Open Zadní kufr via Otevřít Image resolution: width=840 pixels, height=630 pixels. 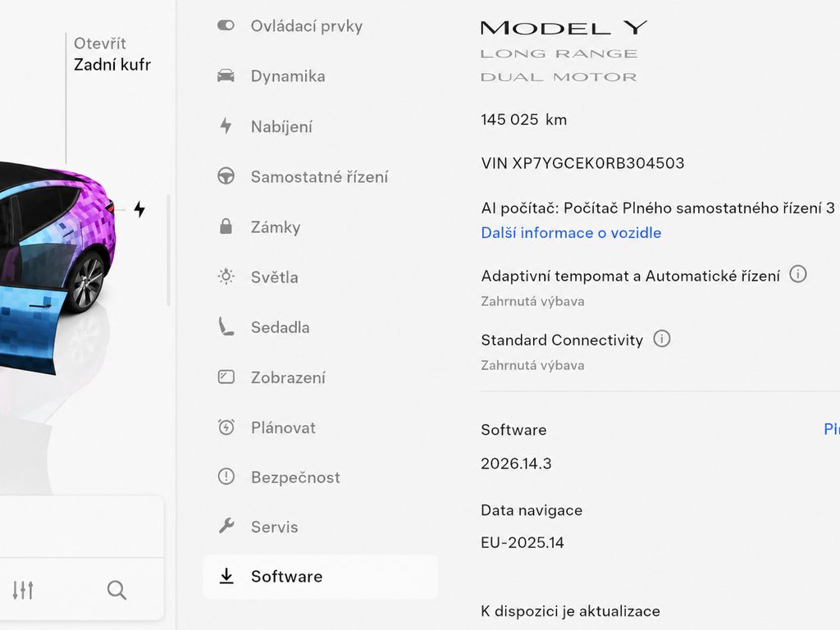click(x=112, y=54)
